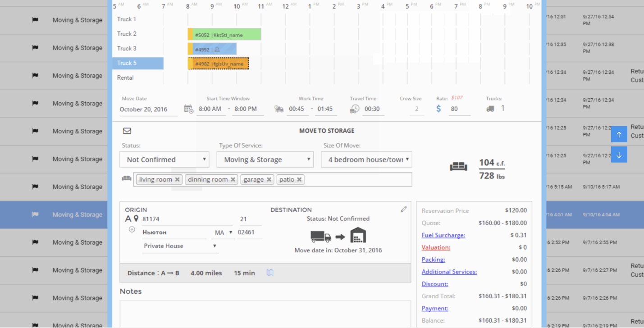Image resolution: width=644 pixels, height=328 pixels.
Task: Remove the living room tag
Action: [x=178, y=179]
